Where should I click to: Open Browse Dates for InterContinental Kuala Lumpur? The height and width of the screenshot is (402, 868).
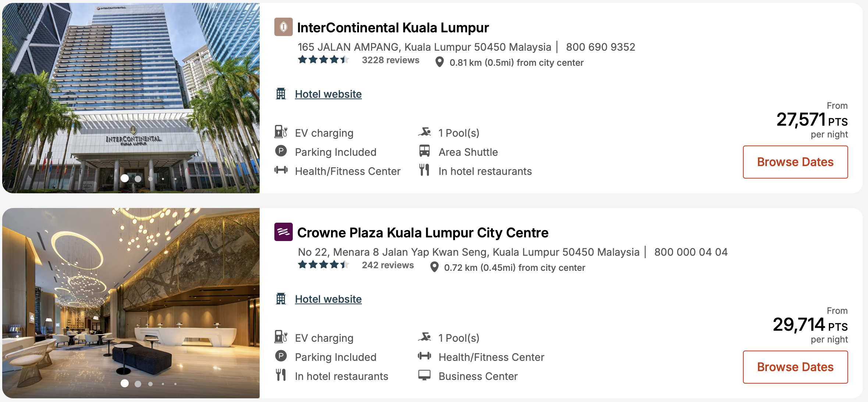pos(796,162)
